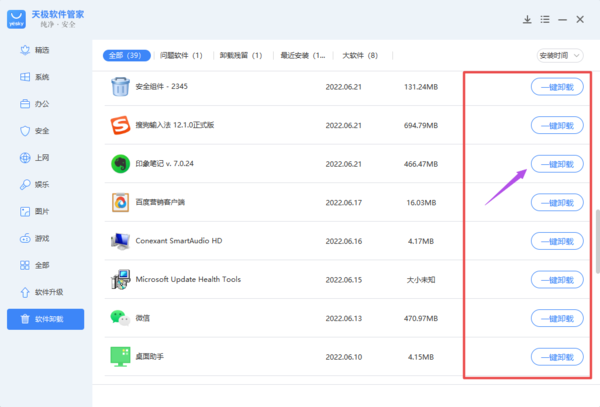Uninstall 百度营销客户端 with 一键卸载 button
This screenshot has height=407, width=600.
tap(557, 202)
